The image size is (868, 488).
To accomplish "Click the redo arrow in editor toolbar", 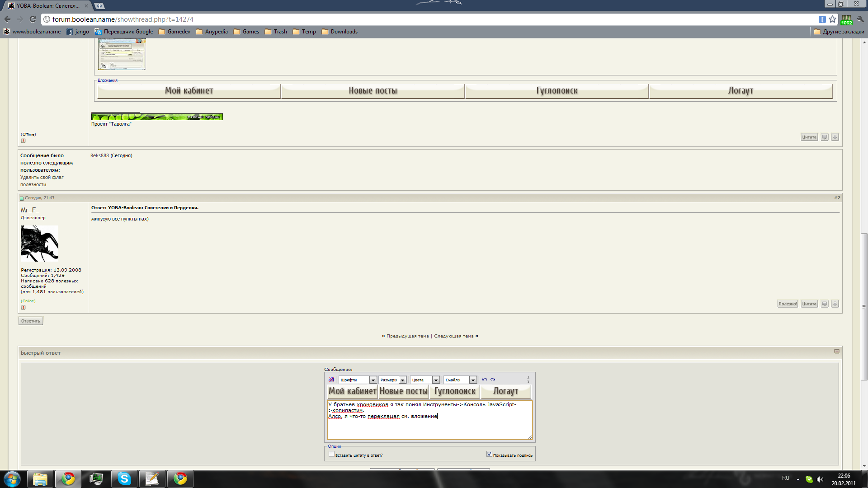I will [493, 380].
